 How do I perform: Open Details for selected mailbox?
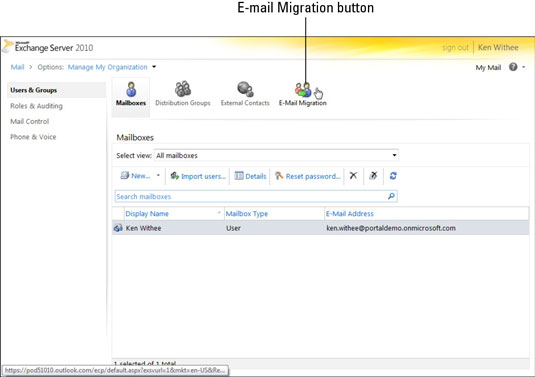(x=250, y=176)
